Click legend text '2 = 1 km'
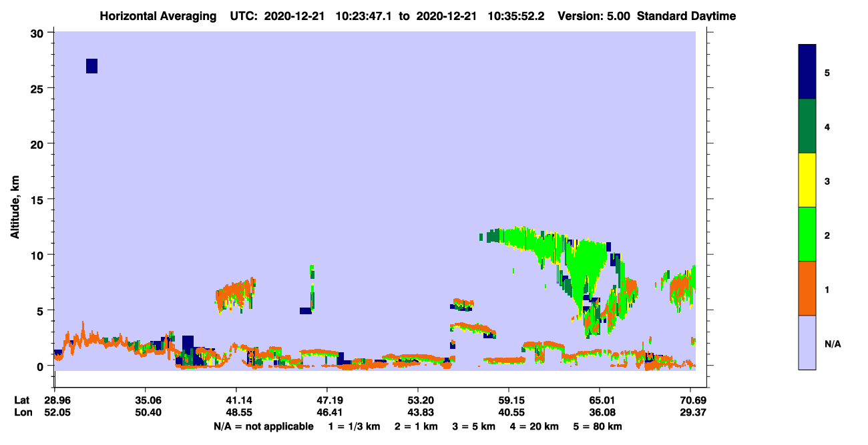The image size is (868, 445). pos(417,426)
